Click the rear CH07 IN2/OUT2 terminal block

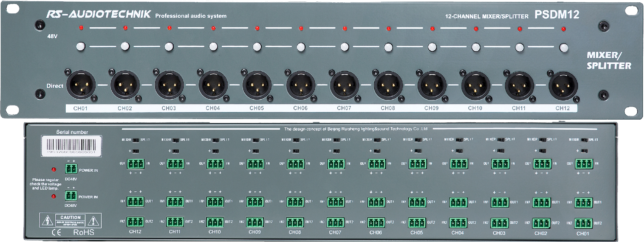click(335, 222)
